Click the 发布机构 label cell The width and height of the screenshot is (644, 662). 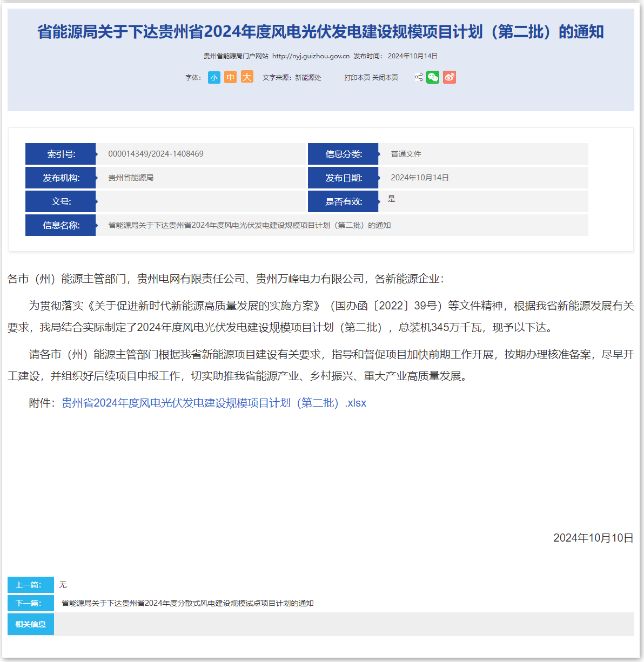[x=61, y=178]
